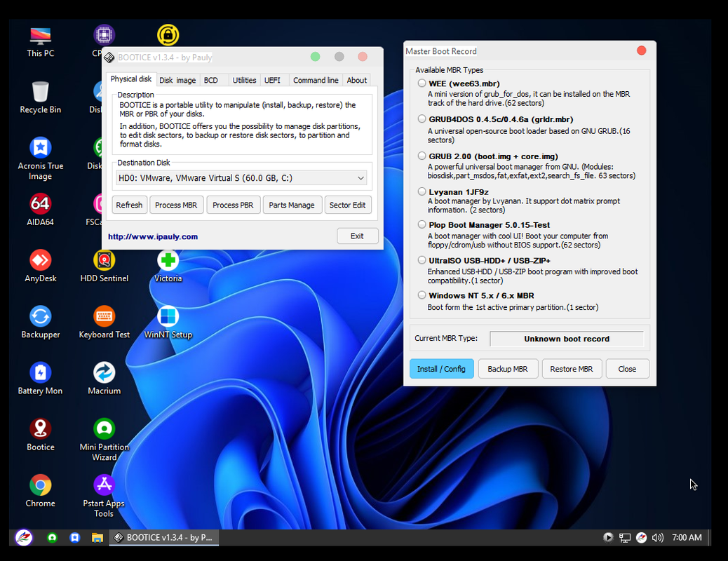Open Chrome desktop icon

pyautogui.click(x=41, y=491)
